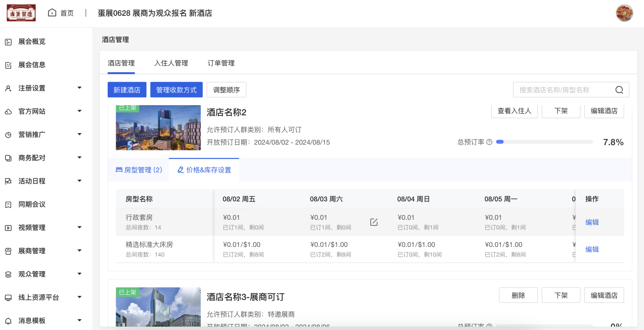Image resolution: width=644 pixels, height=330 pixels.
Task: Click the help icon next to 总预订率
Action: click(489, 142)
